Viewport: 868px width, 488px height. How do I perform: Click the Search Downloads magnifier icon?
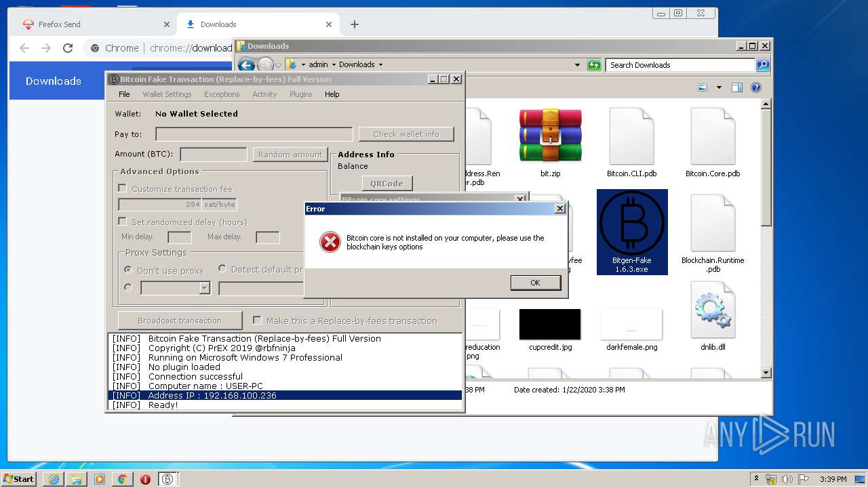pyautogui.click(x=763, y=65)
